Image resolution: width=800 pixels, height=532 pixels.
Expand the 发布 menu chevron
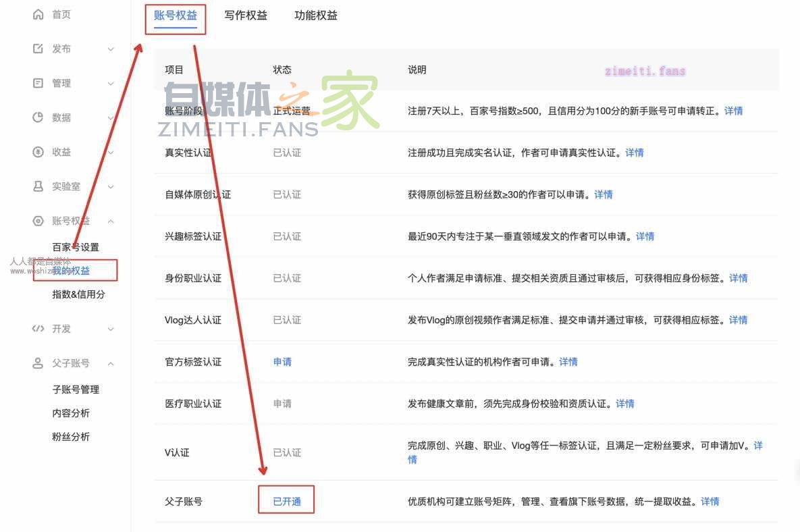tap(111, 49)
